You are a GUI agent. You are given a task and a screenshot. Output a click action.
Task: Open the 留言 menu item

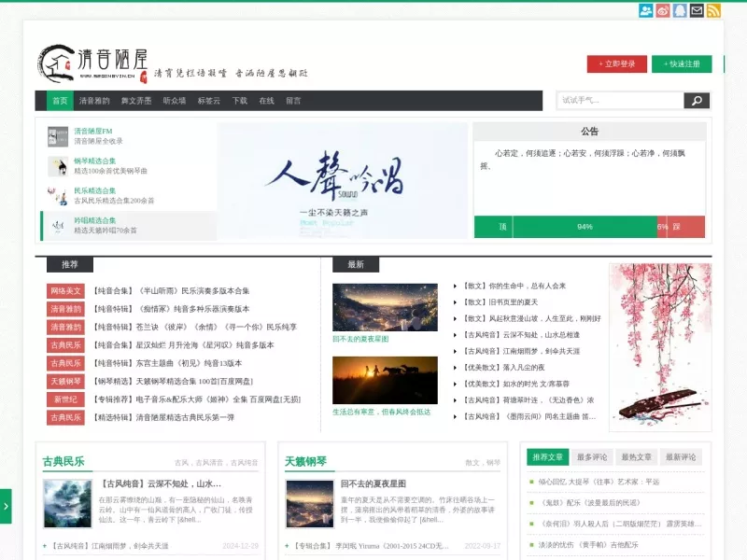click(293, 101)
